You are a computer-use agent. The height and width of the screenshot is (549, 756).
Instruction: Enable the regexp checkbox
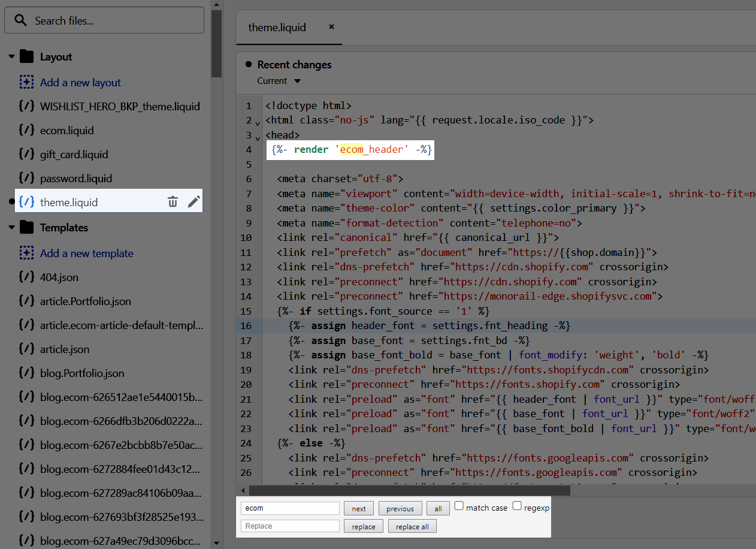(x=517, y=506)
